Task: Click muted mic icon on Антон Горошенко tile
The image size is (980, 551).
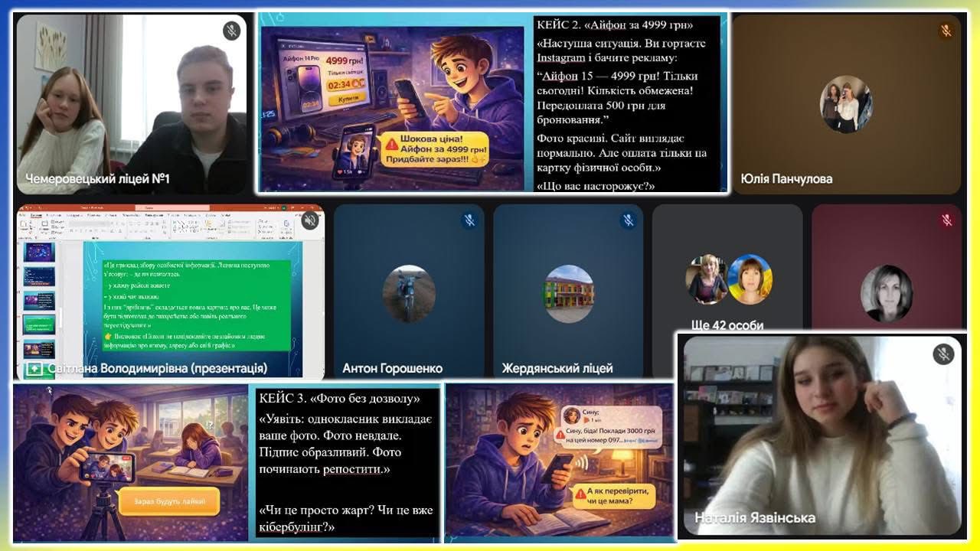Action: (x=469, y=220)
